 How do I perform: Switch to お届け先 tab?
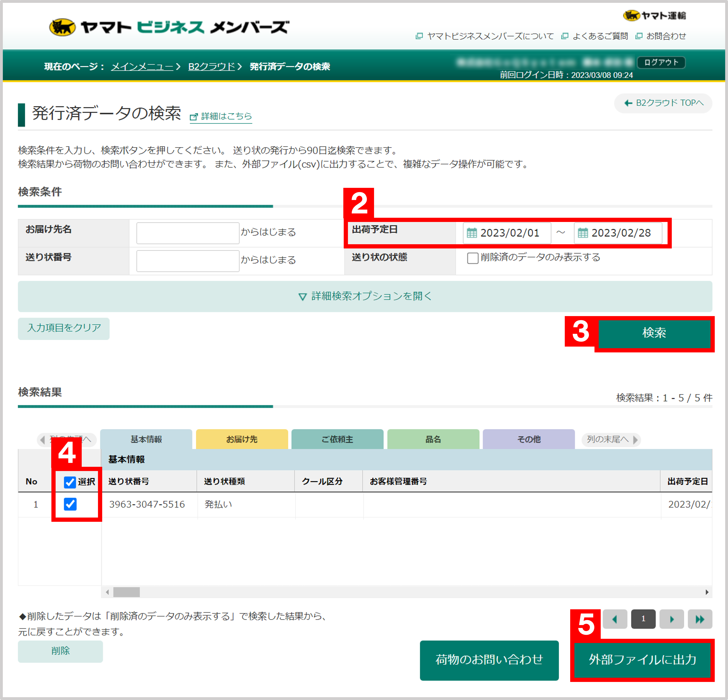[x=242, y=439]
